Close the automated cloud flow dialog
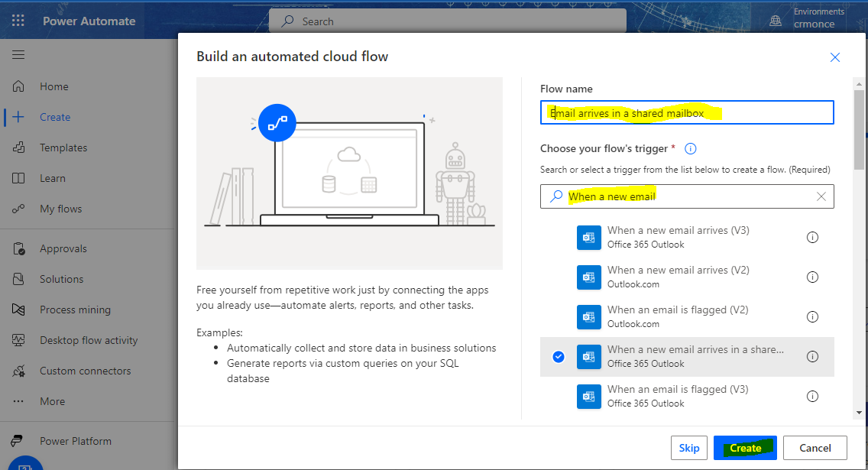Screen dimensions: 868x470 (x=835, y=57)
